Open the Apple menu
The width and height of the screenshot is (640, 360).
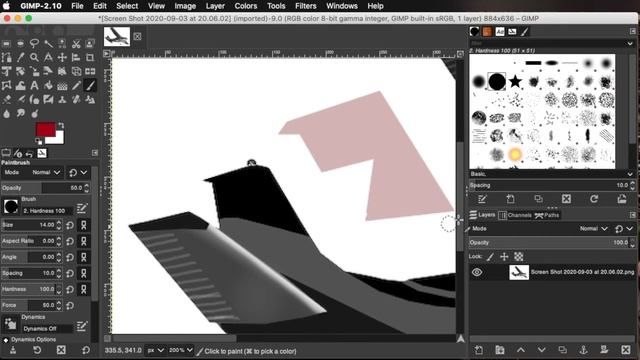[x=7, y=6]
